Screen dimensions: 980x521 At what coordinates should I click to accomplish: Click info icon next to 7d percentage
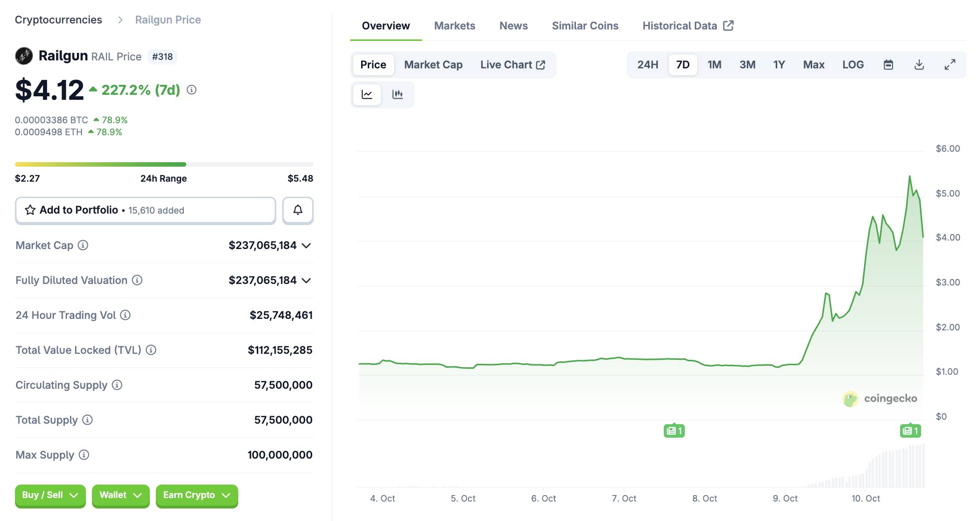(x=191, y=90)
